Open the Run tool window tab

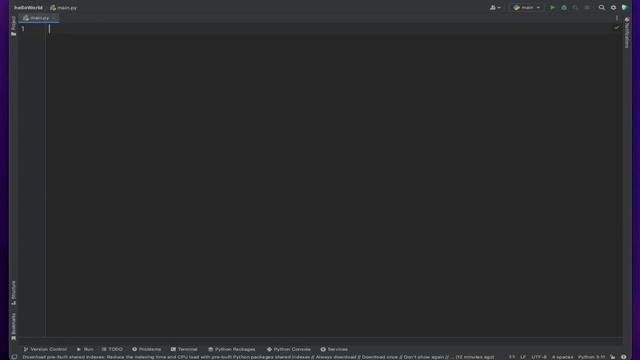tap(85, 349)
